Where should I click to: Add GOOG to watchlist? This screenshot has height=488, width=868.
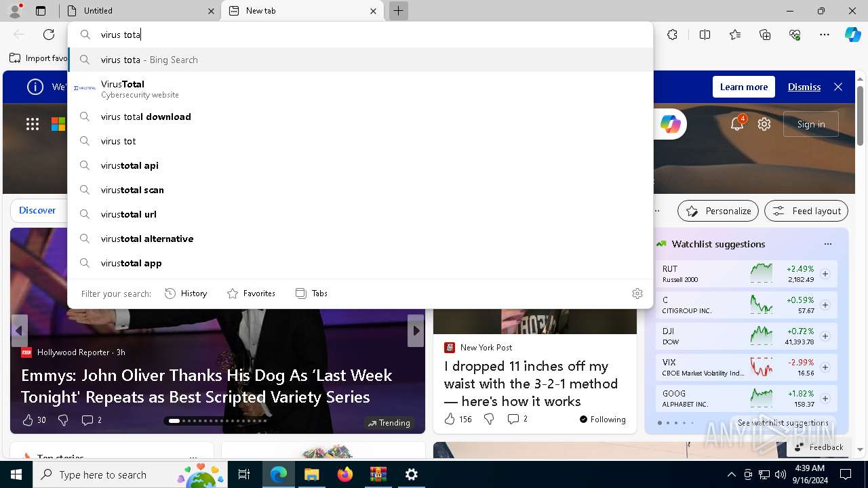(x=825, y=399)
